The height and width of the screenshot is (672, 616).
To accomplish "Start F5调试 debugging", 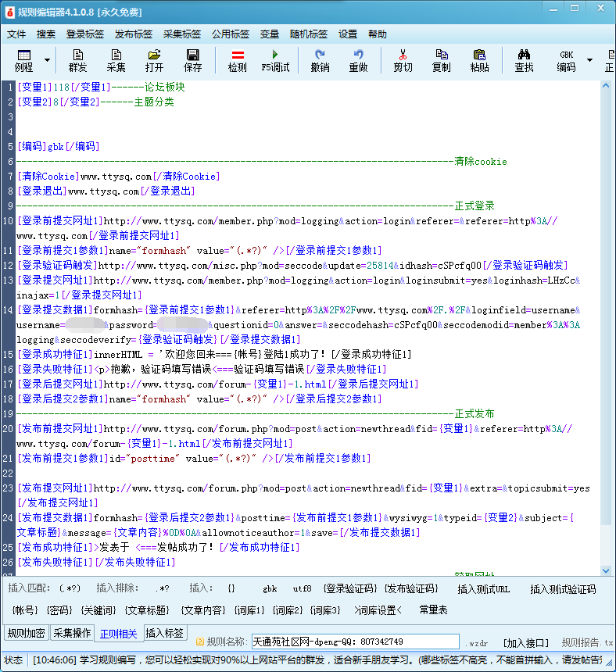I will tap(275, 60).
